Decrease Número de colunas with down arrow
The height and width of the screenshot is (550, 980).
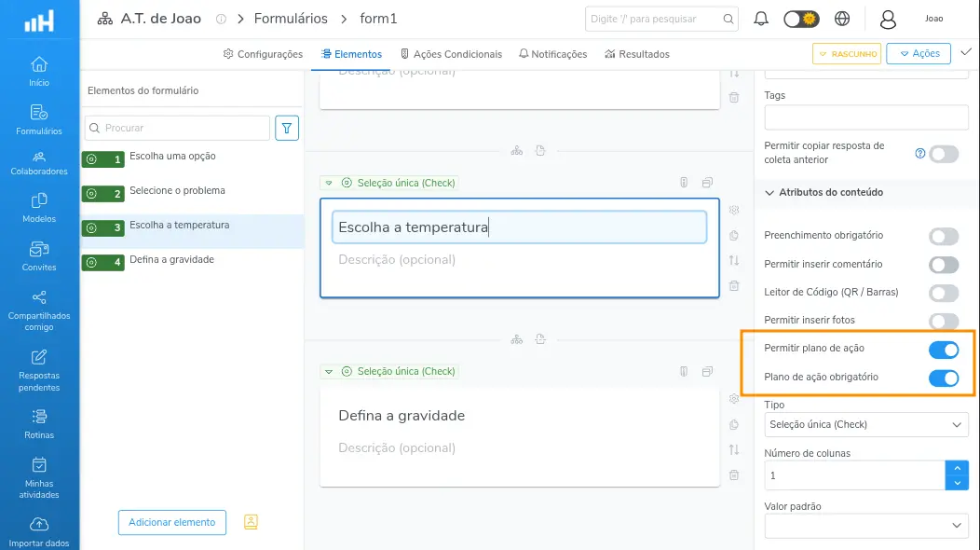pos(957,483)
